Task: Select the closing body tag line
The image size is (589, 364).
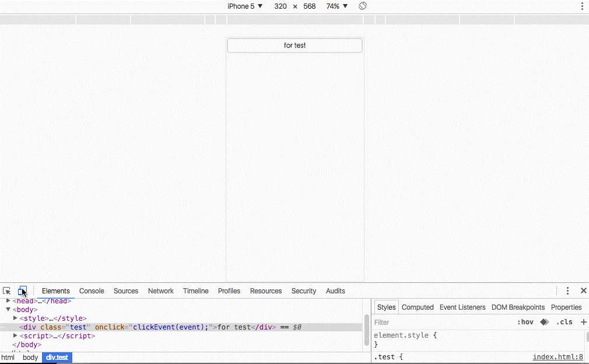Action: click(x=27, y=345)
